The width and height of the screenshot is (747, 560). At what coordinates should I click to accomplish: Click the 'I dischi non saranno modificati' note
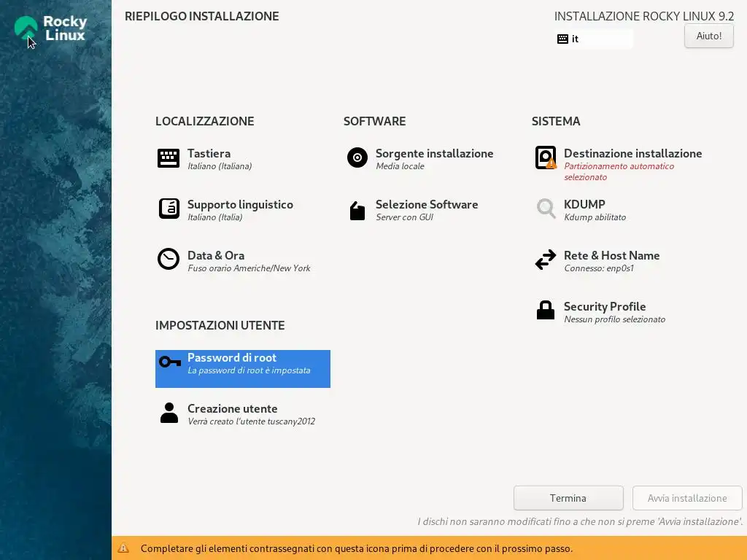point(580,522)
